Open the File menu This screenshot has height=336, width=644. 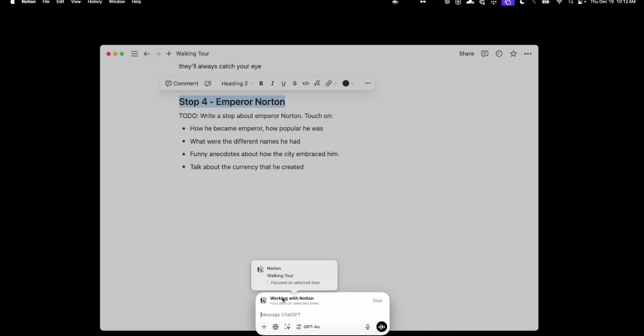pyautogui.click(x=46, y=2)
